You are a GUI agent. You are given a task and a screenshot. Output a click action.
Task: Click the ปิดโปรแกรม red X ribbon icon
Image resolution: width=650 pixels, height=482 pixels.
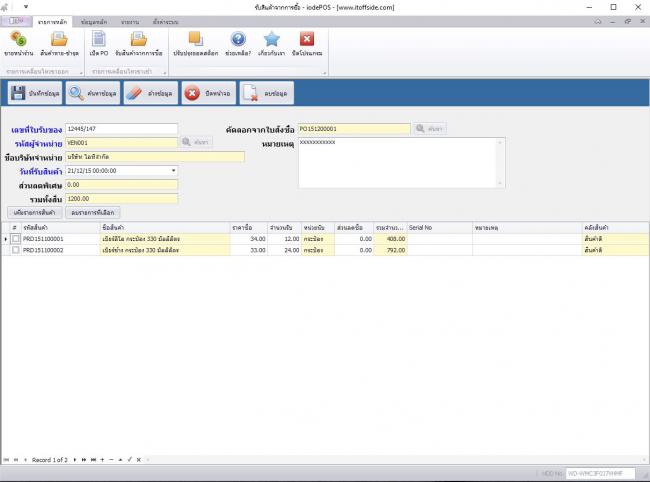[307, 43]
